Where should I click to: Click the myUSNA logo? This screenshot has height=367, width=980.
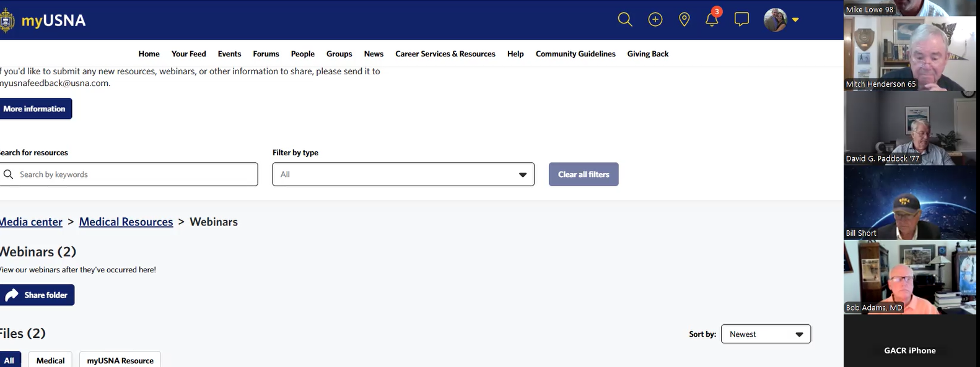43,20
